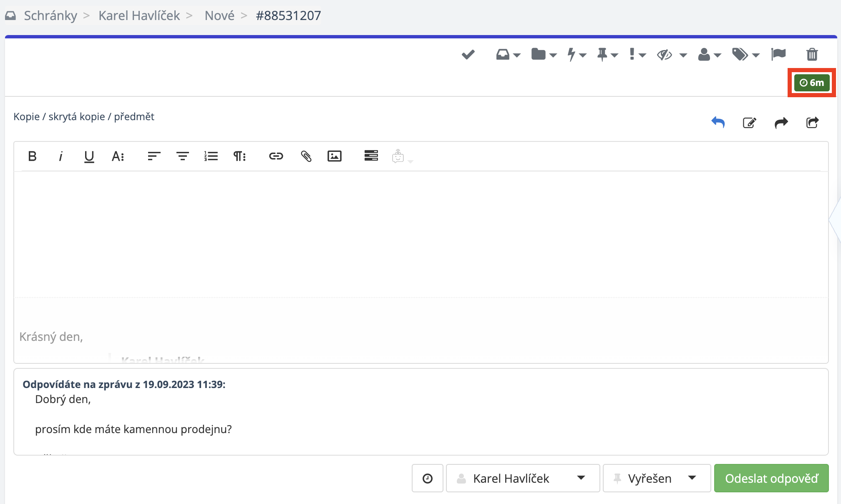This screenshot has height=504, width=841.
Task: Mark ticket done with checkmark icon
Action: pos(468,55)
